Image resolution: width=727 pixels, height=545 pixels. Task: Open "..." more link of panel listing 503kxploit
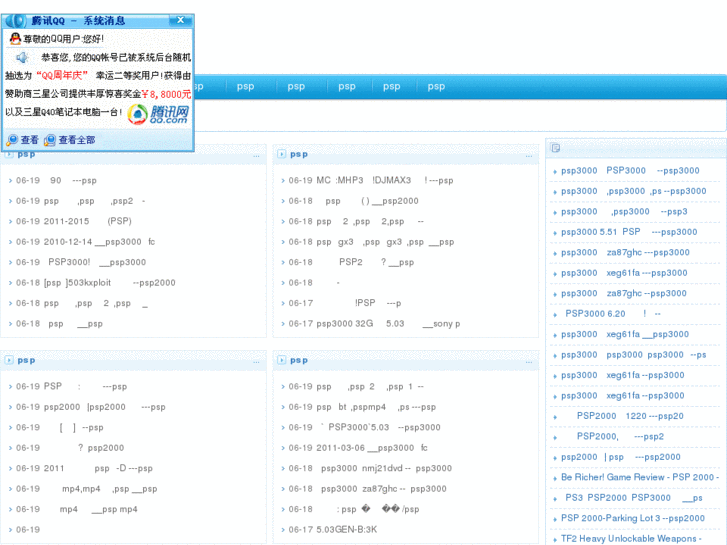coord(256,156)
